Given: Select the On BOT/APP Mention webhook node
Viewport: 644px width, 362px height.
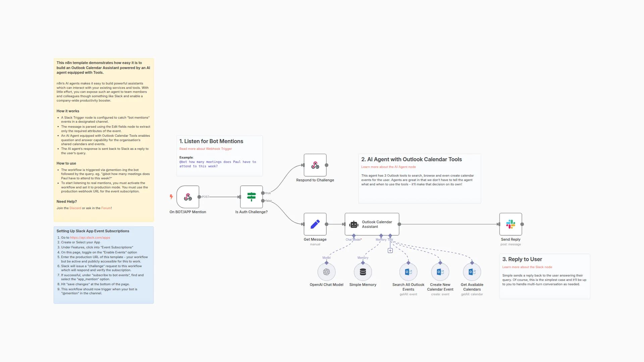Looking at the screenshot, I should pyautogui.click(x=188, y=197).
